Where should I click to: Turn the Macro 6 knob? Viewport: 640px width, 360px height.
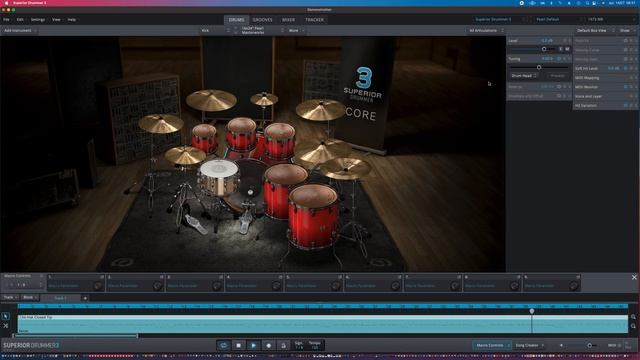coord(396,286)
